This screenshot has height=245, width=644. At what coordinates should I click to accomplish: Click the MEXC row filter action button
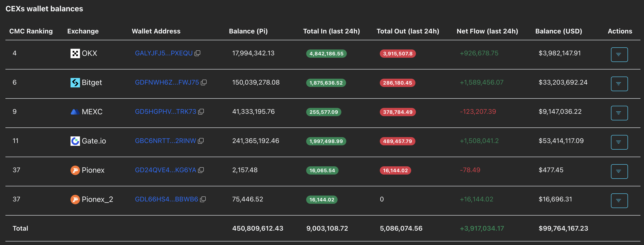(x=619, y=113)
